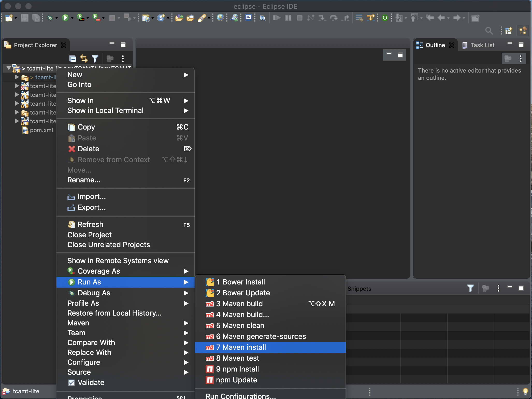Click Close Unrelated Projects
532x399 pixels.
pyautogui.click(x=109, y=245)
